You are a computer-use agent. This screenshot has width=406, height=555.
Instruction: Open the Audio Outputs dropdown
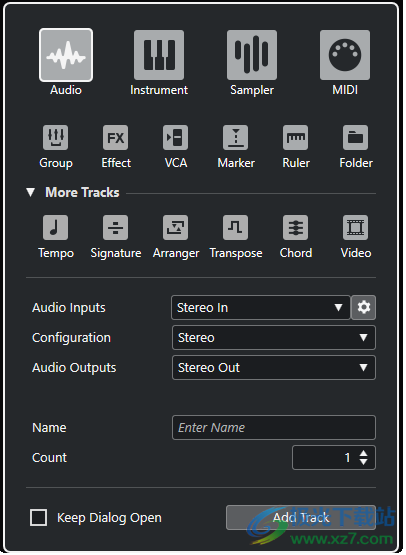274,367
